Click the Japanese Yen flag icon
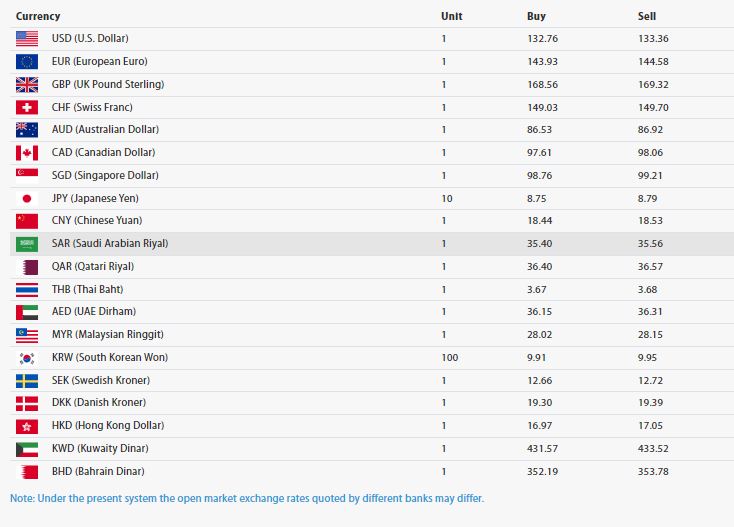Screen dimensions: 734x527 (27, 198)
